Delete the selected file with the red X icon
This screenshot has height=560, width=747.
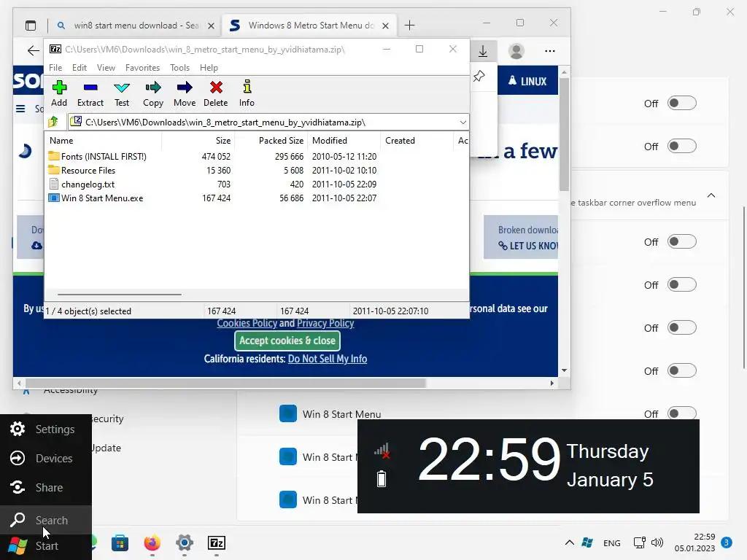tap(216, 93)
